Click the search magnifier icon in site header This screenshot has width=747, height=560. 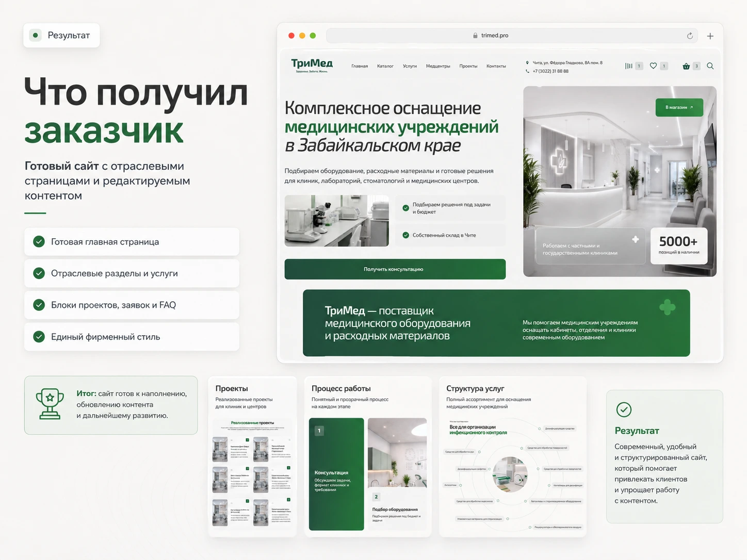tap(710, 66)
